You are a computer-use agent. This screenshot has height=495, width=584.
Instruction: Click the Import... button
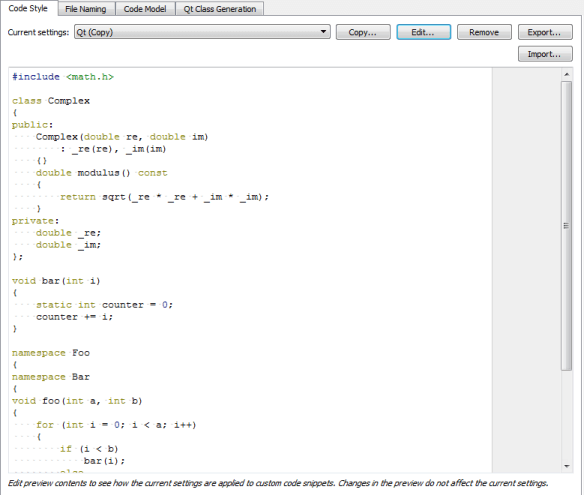click(545, 54)
